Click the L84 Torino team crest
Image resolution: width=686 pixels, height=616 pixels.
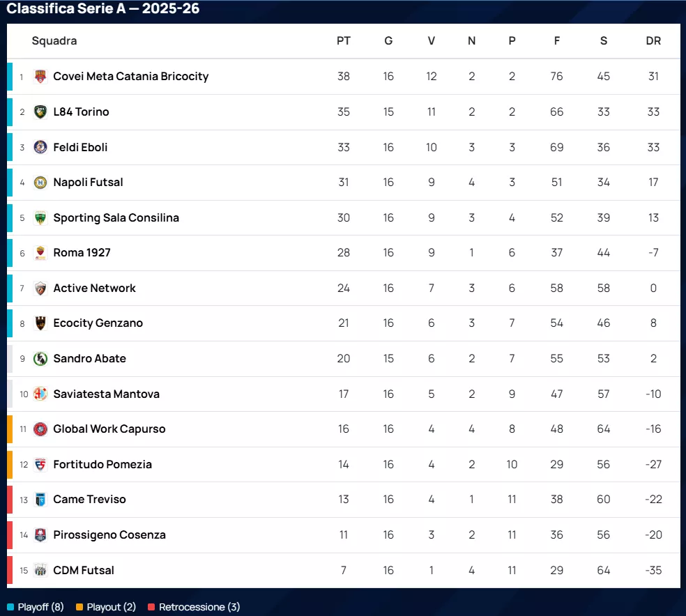point(40,112)
